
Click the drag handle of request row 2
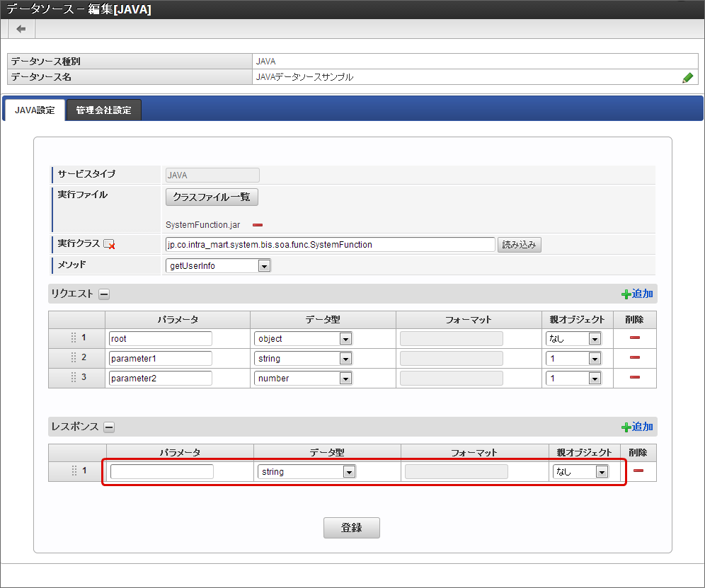(74, 358)
